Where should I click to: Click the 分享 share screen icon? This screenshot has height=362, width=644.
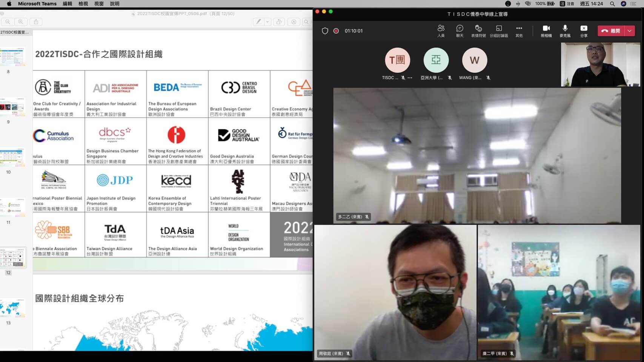[x=584, y=31]
